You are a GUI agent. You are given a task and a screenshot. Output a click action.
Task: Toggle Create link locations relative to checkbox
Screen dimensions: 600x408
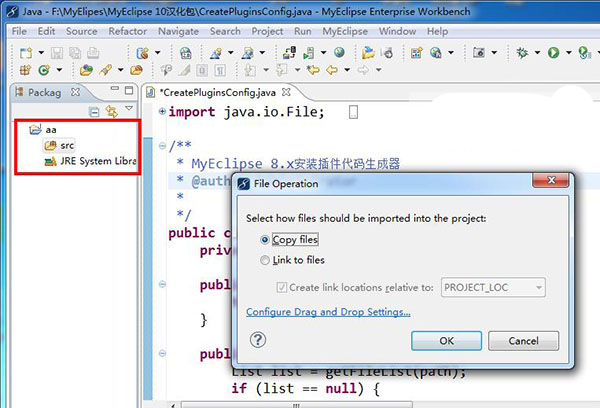point(281,287)
